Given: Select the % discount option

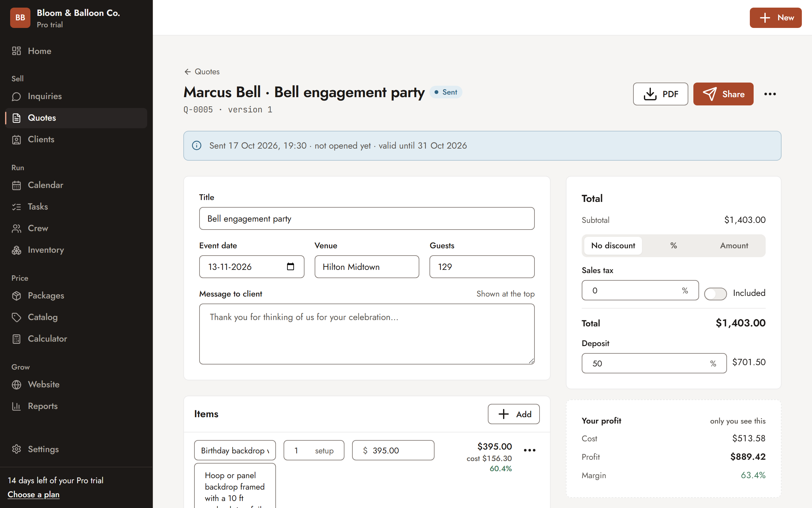Looking at the screenshot, I should point(673,246).
